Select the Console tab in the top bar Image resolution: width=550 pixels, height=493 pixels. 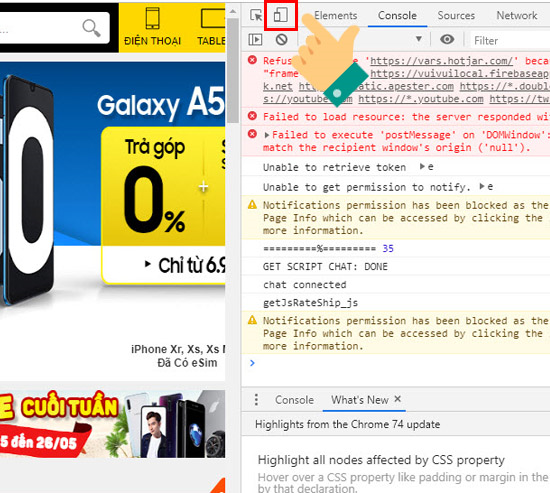(397, 15)
